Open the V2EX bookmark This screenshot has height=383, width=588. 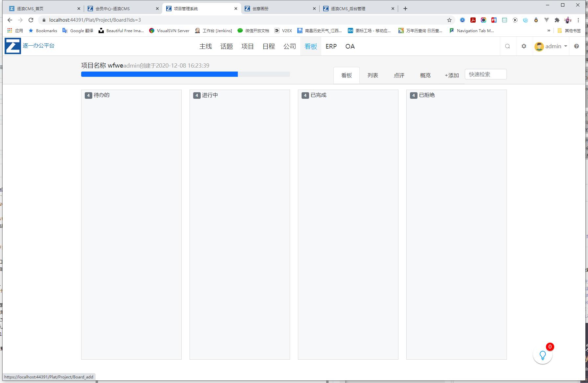click(283, 31)
